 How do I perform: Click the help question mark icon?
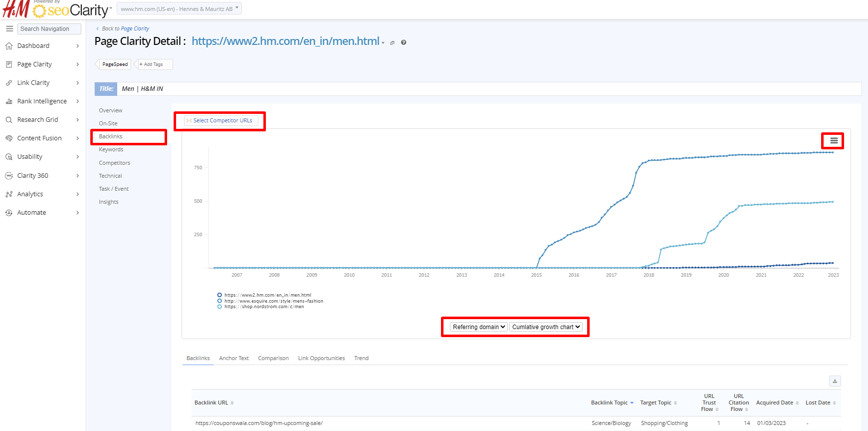click(404, 42)
